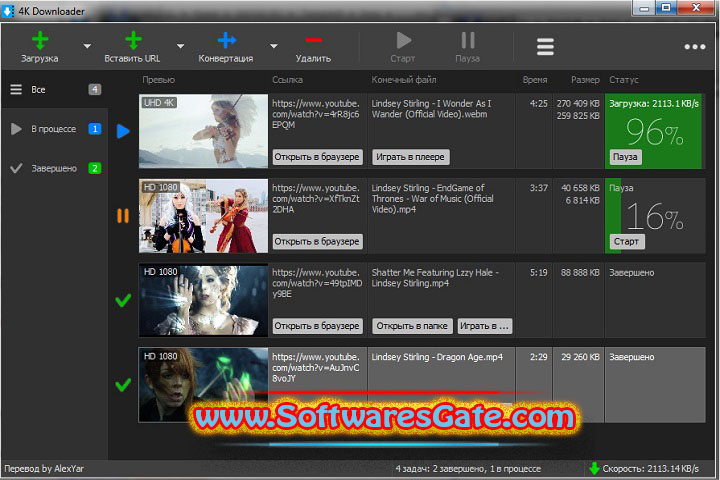Open EndGame of Thrones video thumbnail
Viewport: 720px width, 480px height.
click(x=203, y=216)
